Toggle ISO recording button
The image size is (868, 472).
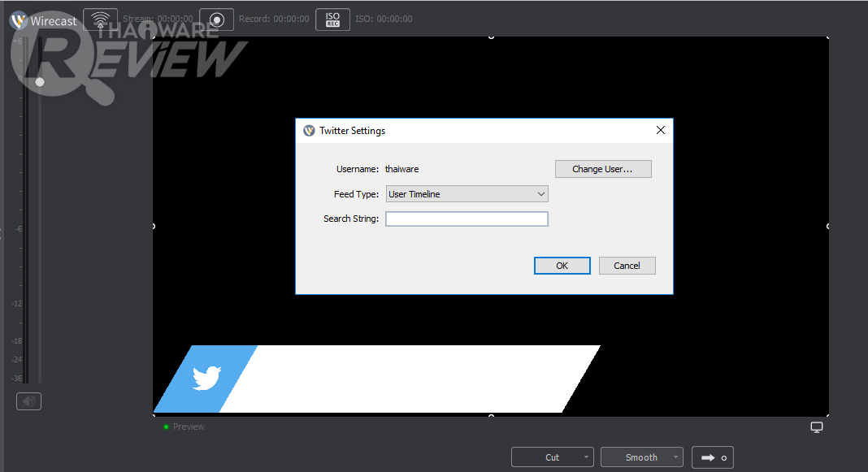pyautogui.click(x=332, y=20)
